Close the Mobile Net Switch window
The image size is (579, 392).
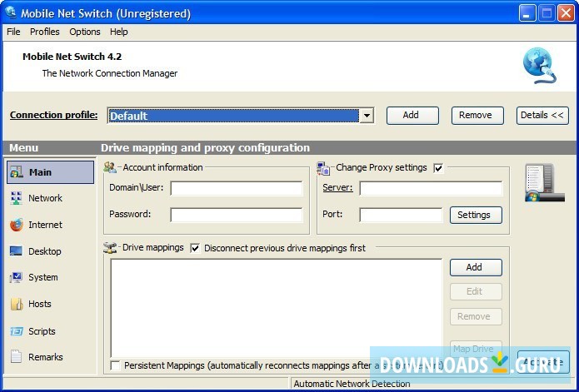tap(566, 13)
